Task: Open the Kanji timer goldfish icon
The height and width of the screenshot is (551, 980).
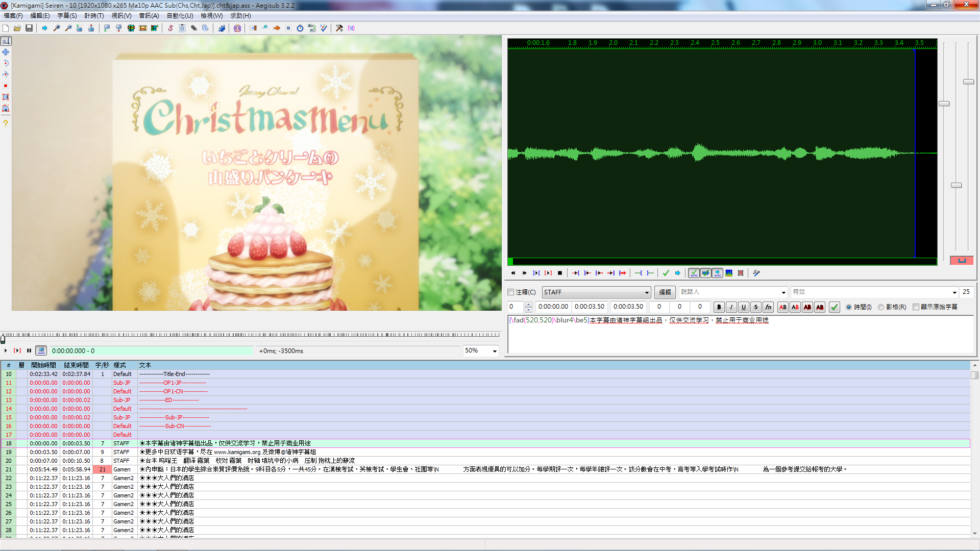Action: (277, 28)
